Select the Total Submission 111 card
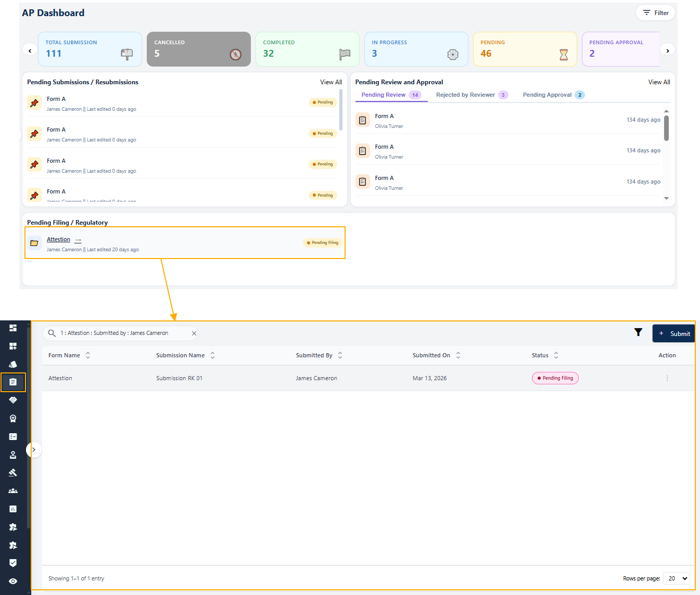The width and height of the screenshot is (700, 595). (90, 49)
